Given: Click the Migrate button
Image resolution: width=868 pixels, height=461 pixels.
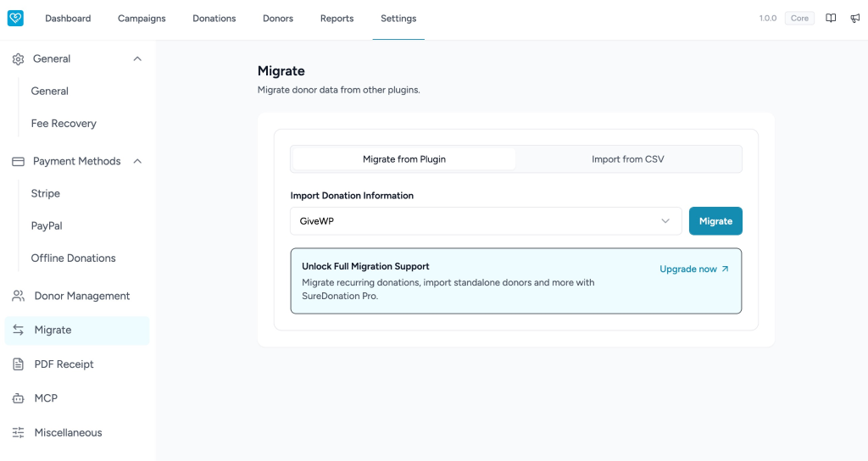Looking at the screenshot, I should (715, 221).
